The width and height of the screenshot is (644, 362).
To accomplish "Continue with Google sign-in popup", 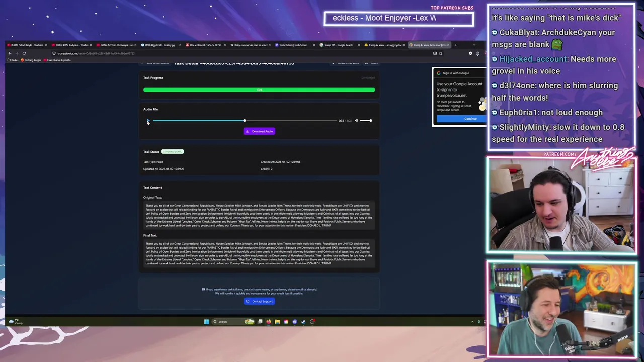I will (x=461, y=119).
